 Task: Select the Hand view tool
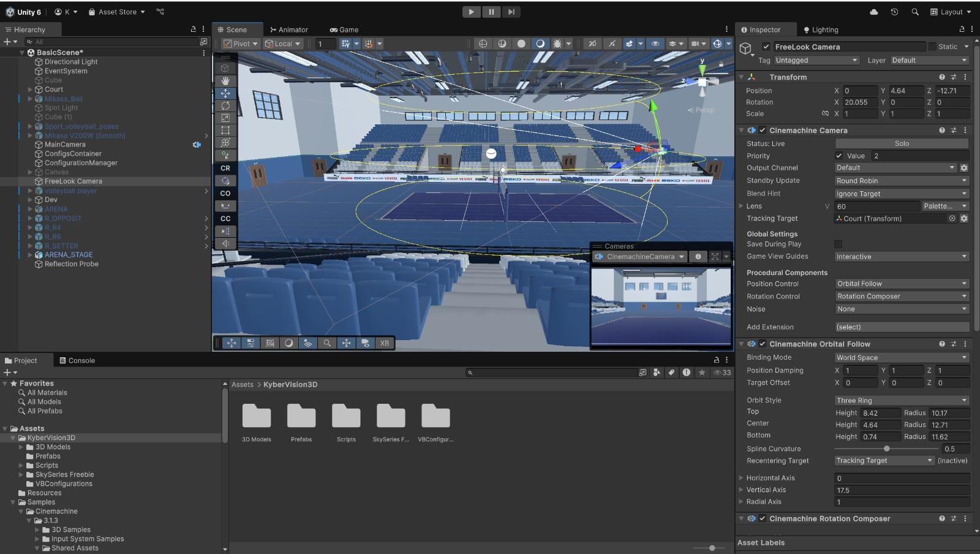(x=225, y=80)
